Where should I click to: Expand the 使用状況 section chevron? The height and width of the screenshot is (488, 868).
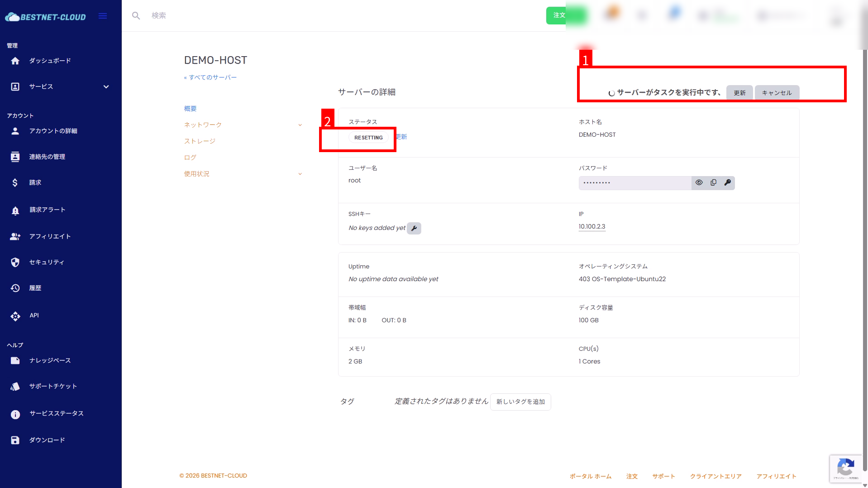pos(300,174)
